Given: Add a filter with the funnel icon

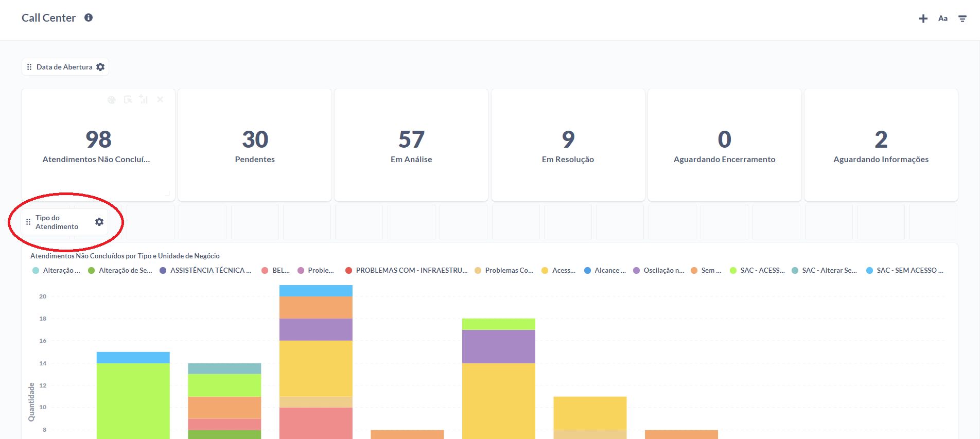Looking at the screenshot, I should [x=962, y=19].
